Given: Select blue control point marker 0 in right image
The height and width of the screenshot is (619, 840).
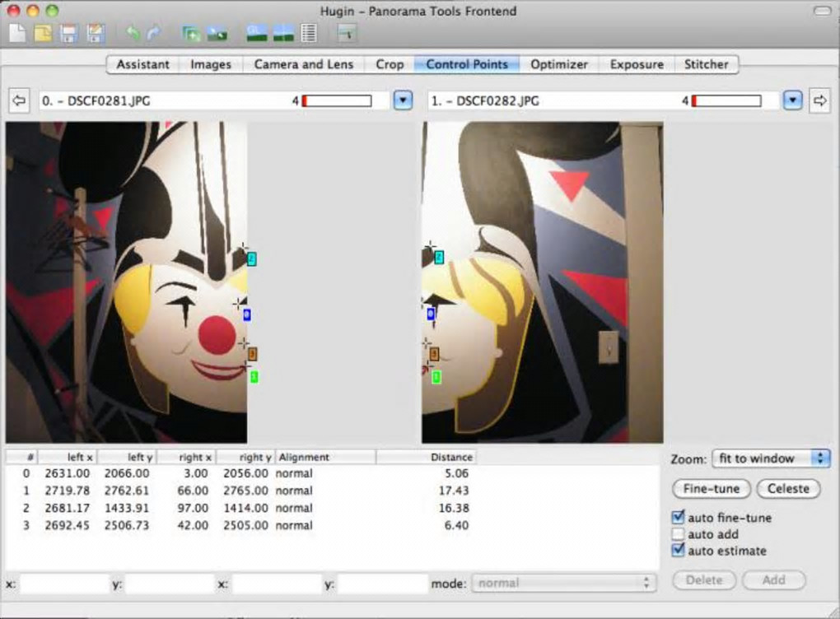Looking at the screenshot, I should click(431, 314).
